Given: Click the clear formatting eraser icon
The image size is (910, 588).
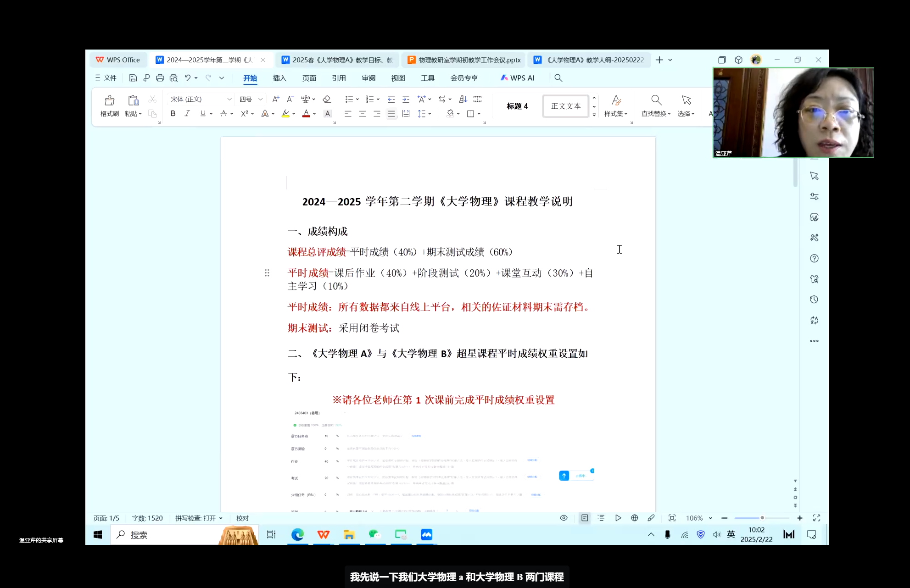Looking at the screenshot, I should tap(327, 99).
